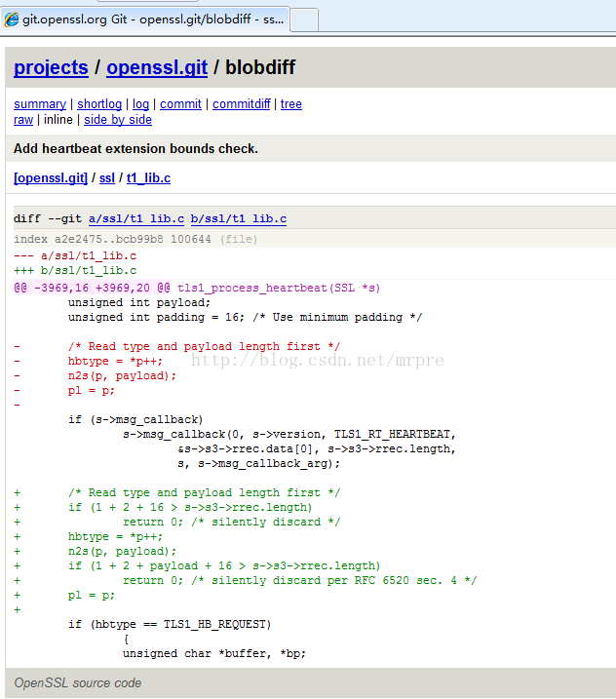The height and width of the screenshot is (699, 616).
Task: Click the '--- a/ssl/t1_lib.c' line
Action: tap(75, 255)
